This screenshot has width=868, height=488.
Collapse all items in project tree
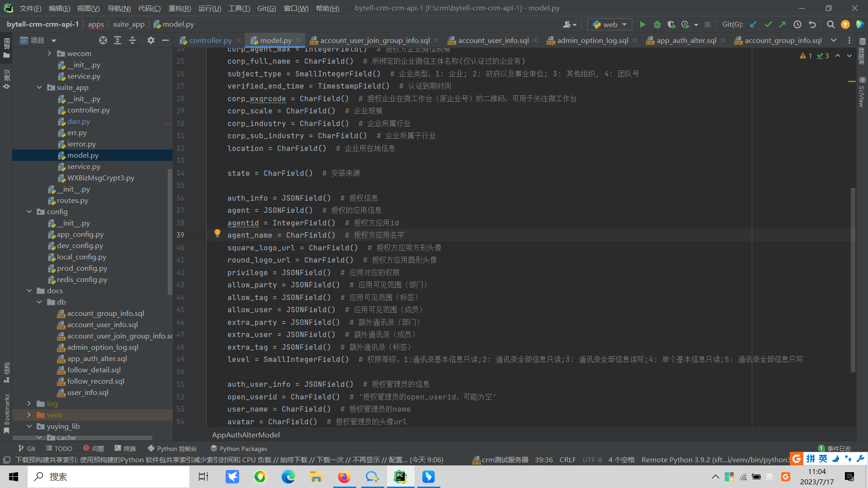[x=132, y=40]
